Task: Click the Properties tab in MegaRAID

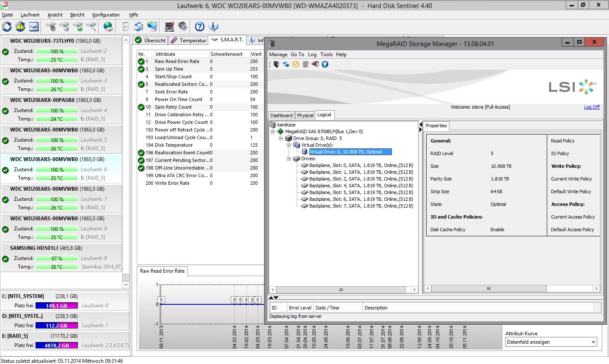Action: 436,126
